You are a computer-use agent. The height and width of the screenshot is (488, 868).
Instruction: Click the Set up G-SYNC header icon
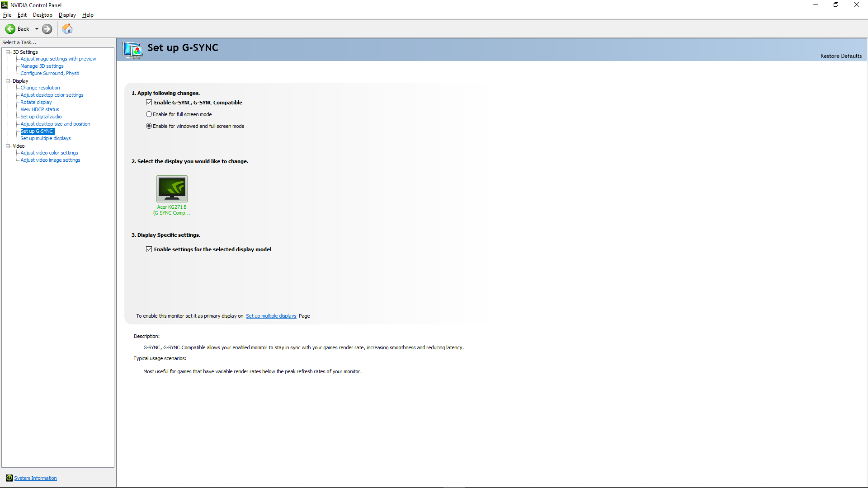point(133,50)
